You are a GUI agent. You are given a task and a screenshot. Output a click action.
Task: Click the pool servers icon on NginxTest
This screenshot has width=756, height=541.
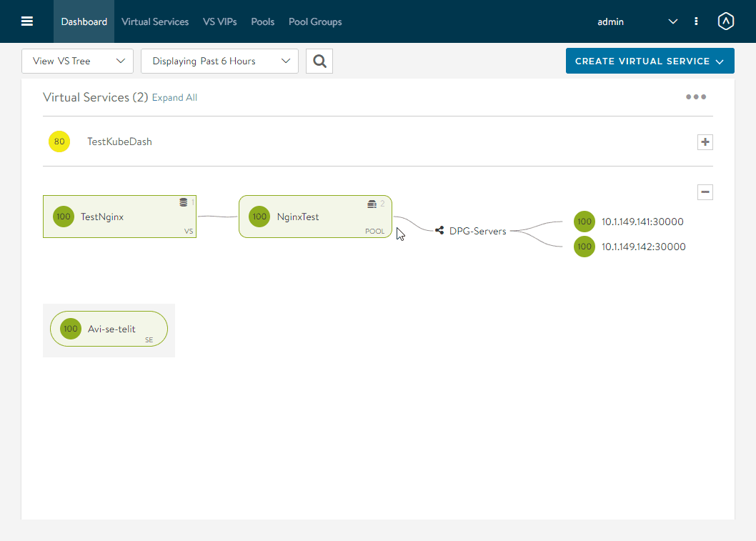(372, 204)
